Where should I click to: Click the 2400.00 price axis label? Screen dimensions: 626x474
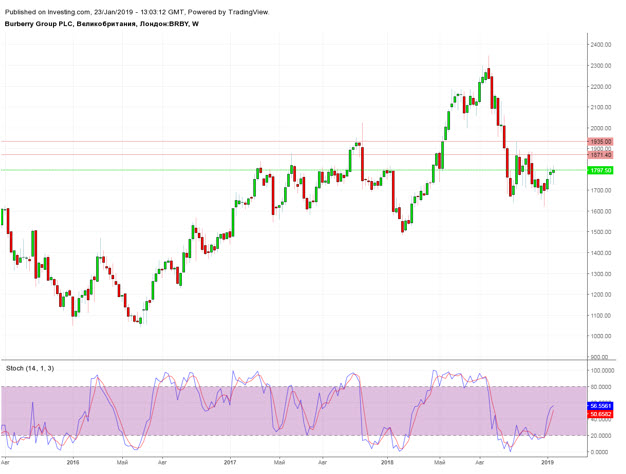[600, 45]
